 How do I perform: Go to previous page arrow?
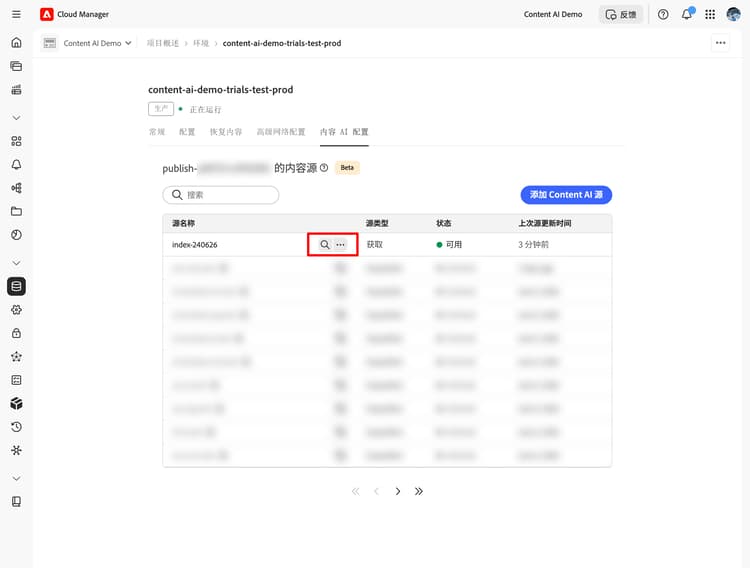pyautogui.click(x=376, y=491)
